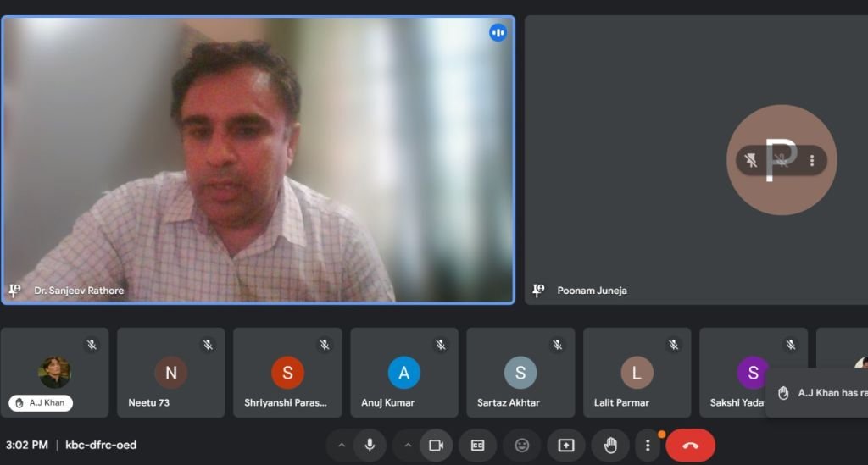End the call with red hang-up button
This screenshot has width=868, height=465.
(x=690, y=446)
